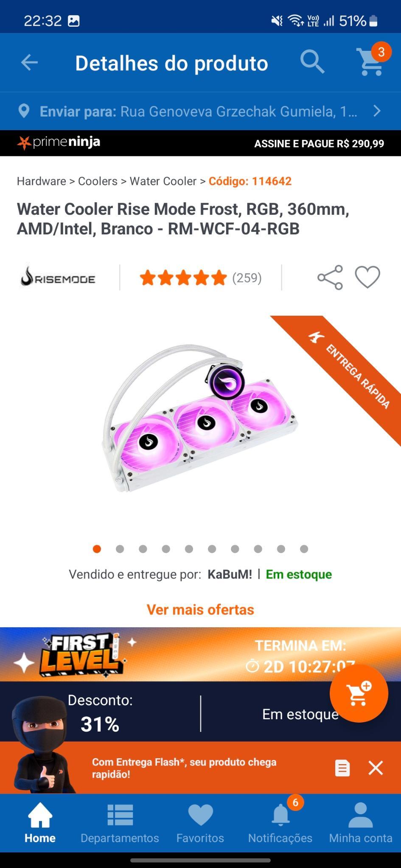Image resolution: width=401 pixels, height=868 pixels.
Task: Open Ver mais ofertas link
Action: click(200, 609)
